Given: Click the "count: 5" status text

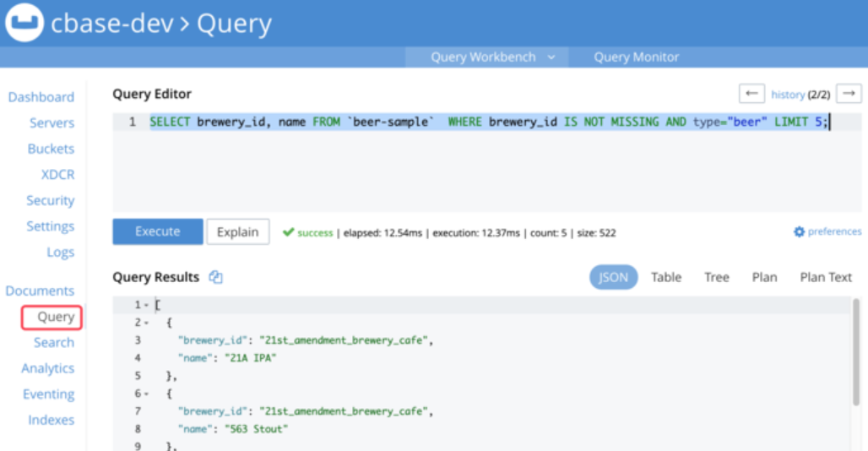Looking at the screenshot, I should click(x=549, y=233).
